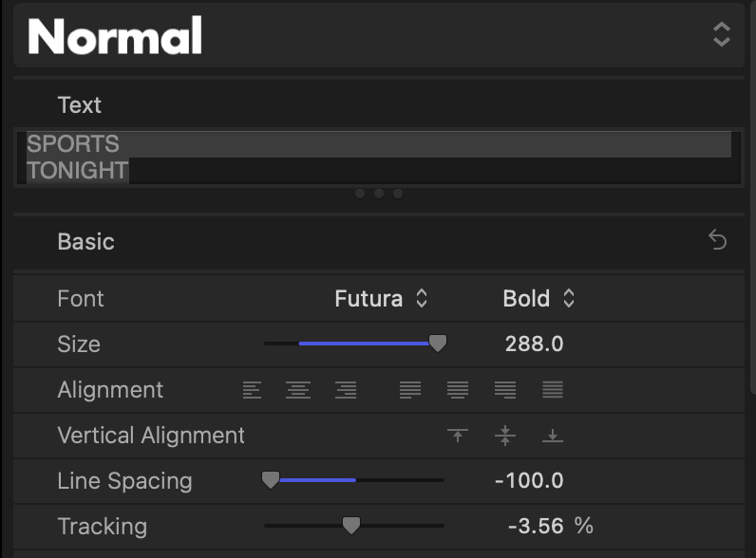Open the Bold typeface style dropdown
Image resolution: width=756 pixels, height=558 pixels.
pyautogui.click(x=539, y=299)
